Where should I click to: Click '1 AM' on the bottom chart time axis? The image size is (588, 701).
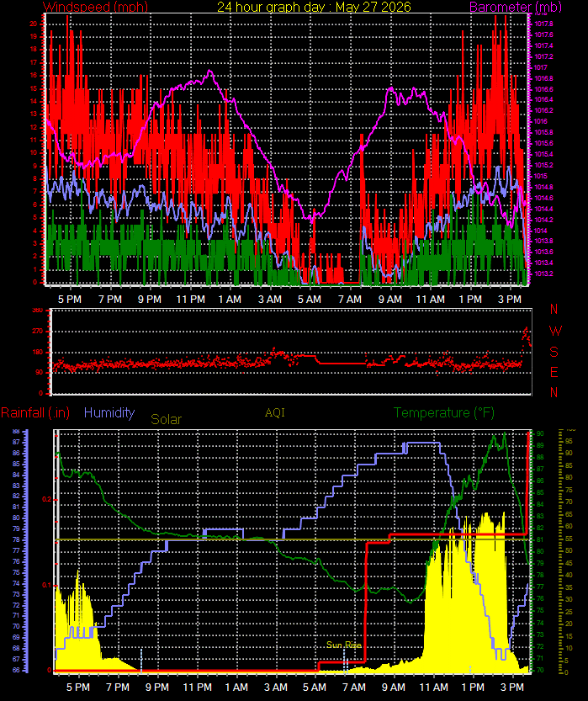(x=237, y=688)
